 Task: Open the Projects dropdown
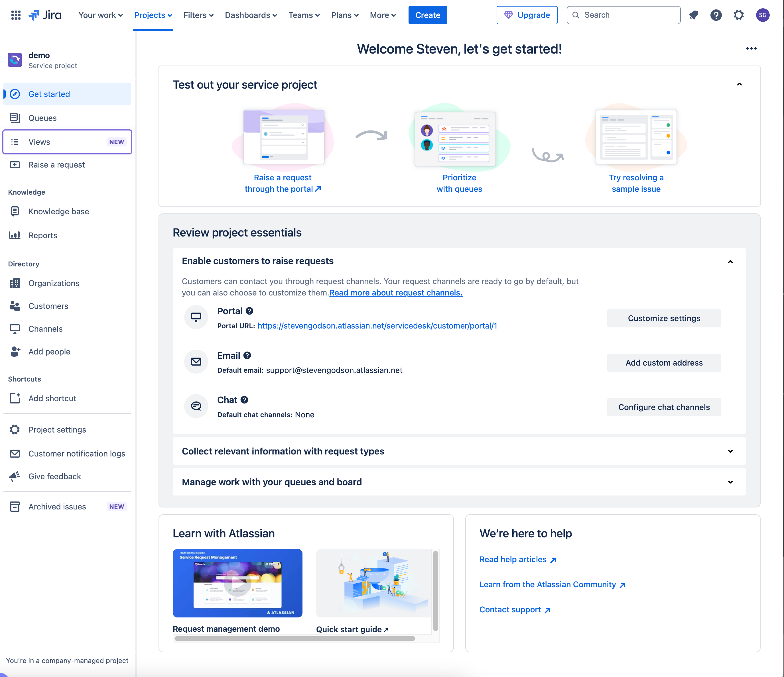(x=153, y=15)
